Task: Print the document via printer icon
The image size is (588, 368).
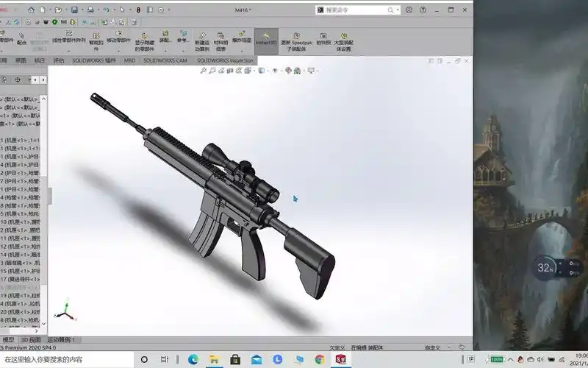Action: 90,10
